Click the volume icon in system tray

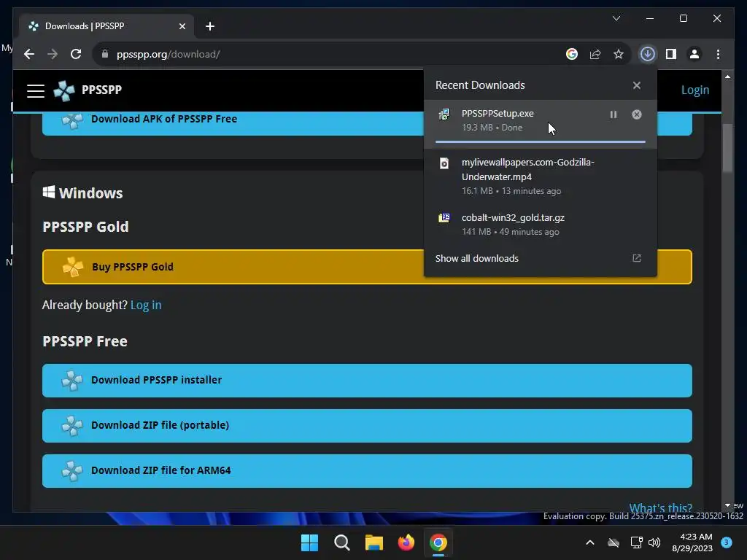coord(654,542)
